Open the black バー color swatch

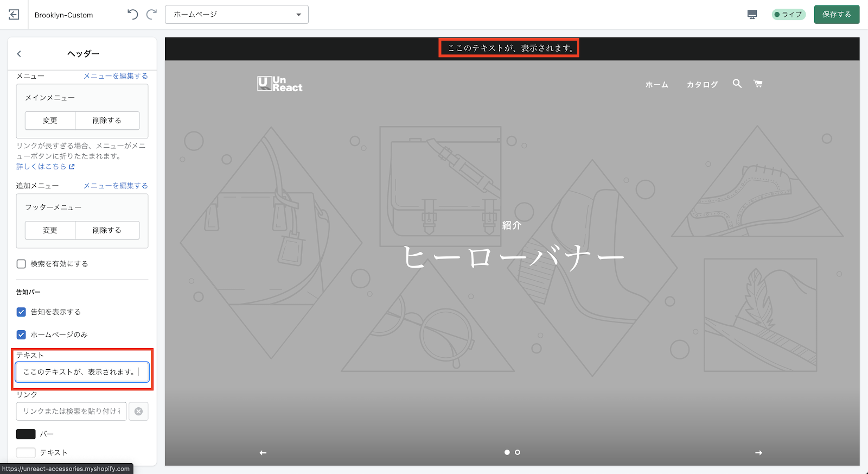(x=25, y=434)
